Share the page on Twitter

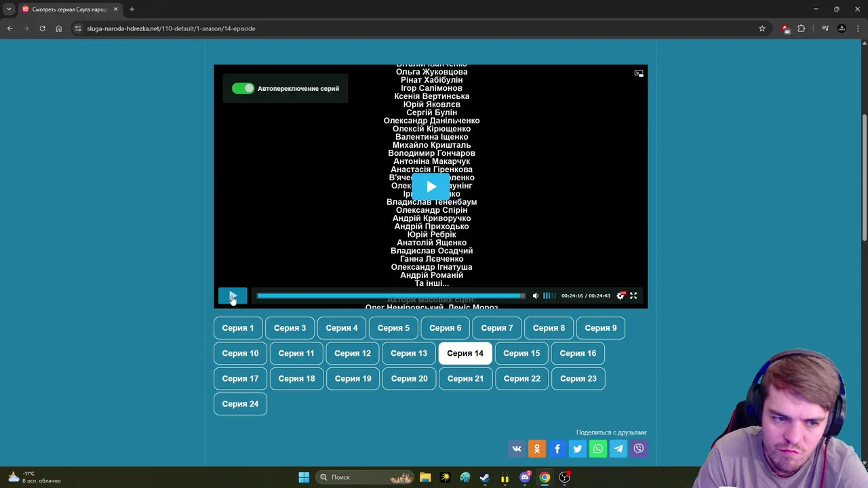coord(578,448)
